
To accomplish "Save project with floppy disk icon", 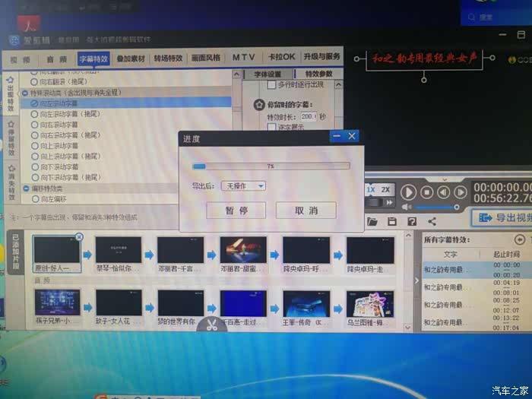I will [392, 222].
